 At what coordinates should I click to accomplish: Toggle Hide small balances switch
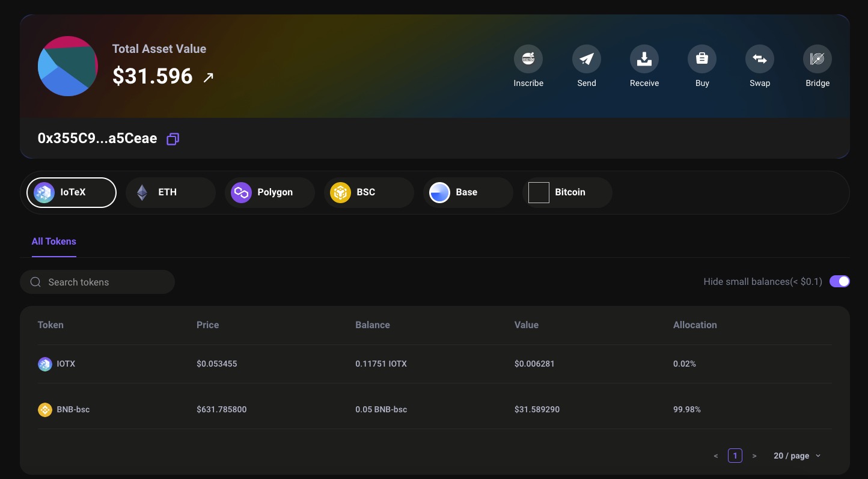839,281
